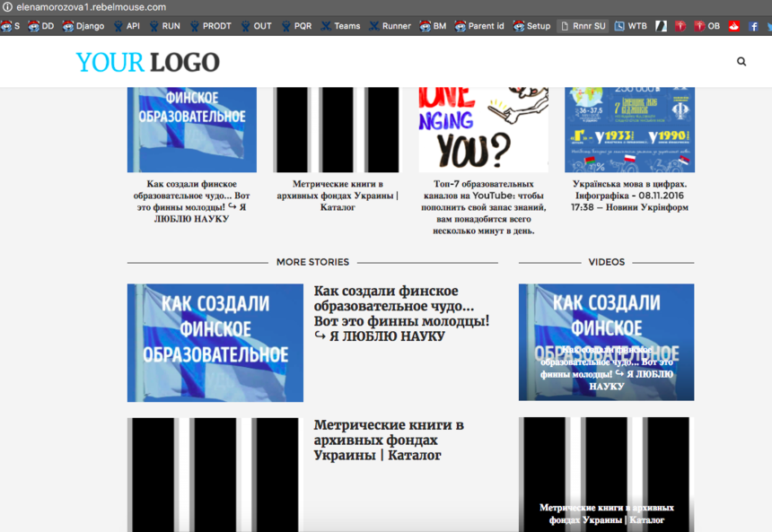Click the Love Changing You cartoon thumbnail
Viewport: 772px width, 532px height.
click(483, 129)
